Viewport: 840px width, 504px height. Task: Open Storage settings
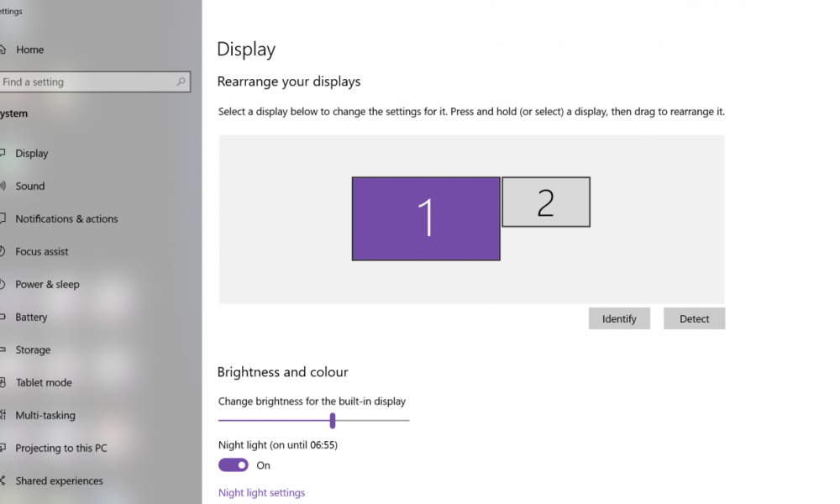[33, 349]
